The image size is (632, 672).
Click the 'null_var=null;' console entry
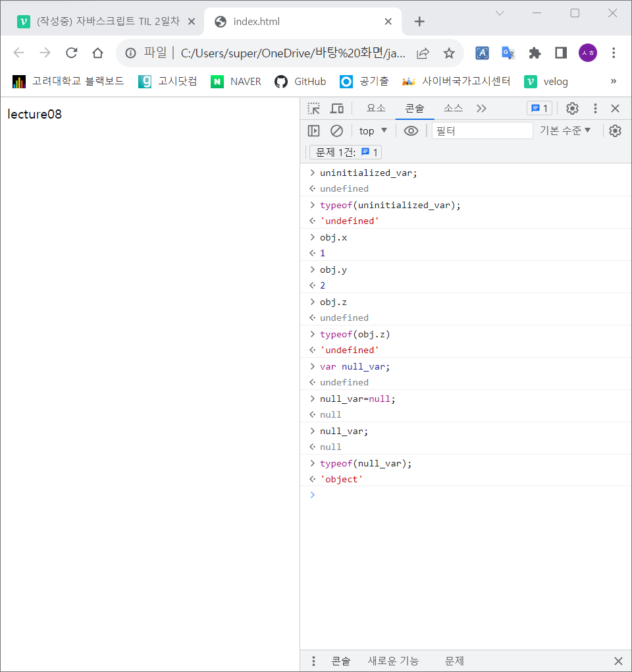coord(357,399)
